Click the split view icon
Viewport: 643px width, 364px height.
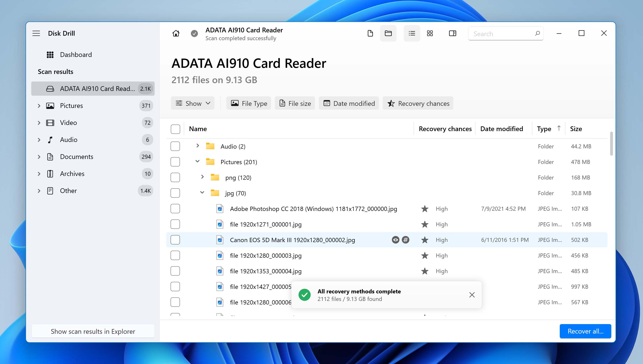[x=452, y=33]
